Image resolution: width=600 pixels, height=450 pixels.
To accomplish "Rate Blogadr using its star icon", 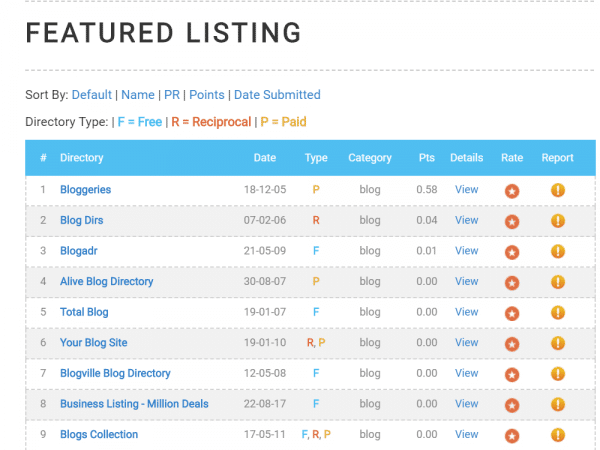I will pyautogui.click(x=512, y=252).
